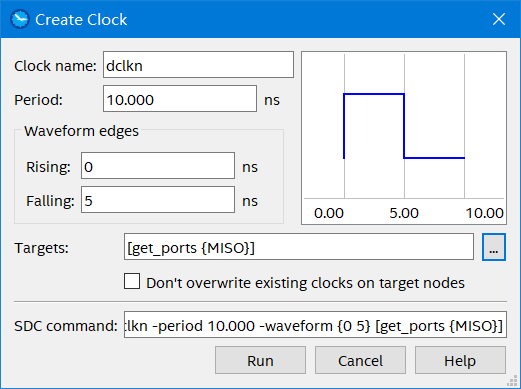
Task: Click the 'Period:' label
Action: tap(38, 100)
